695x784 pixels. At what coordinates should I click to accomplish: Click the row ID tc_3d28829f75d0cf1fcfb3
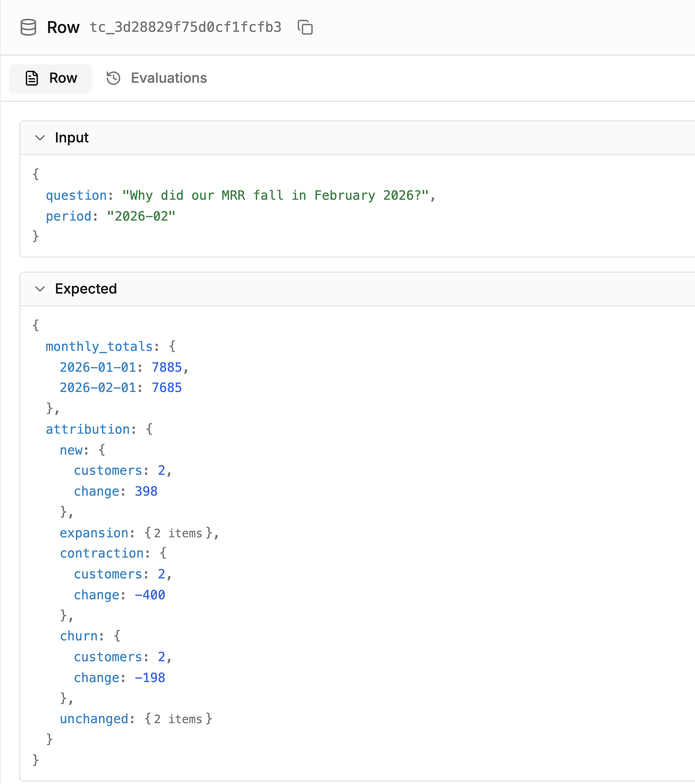(186, 27)
